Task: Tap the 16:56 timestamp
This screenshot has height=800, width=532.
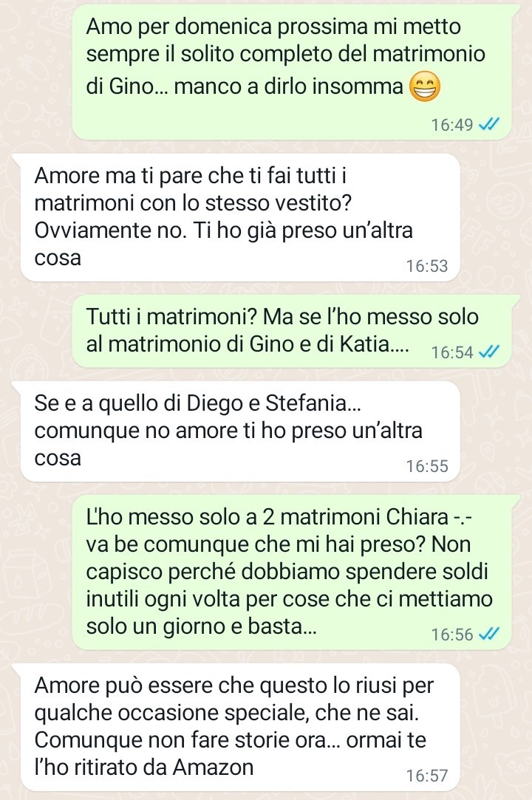Action: pyautogui.click(x=452, y=635)
